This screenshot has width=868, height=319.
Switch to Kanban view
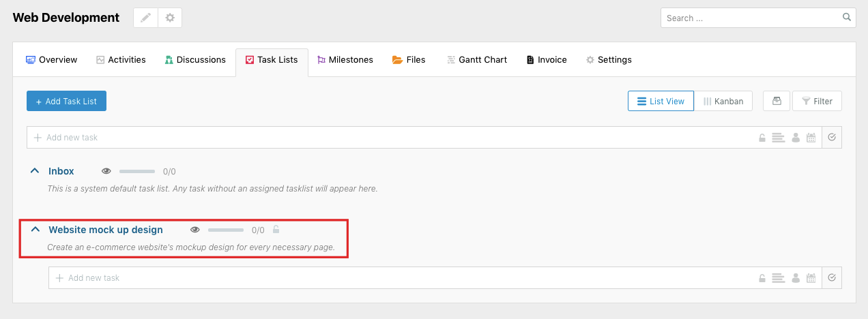click(723, 101)
